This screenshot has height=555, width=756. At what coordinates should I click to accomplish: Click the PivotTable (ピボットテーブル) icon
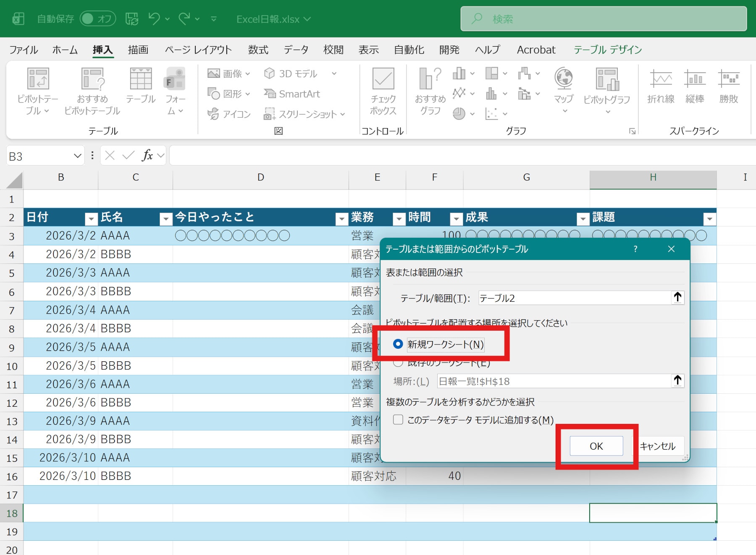38,79
